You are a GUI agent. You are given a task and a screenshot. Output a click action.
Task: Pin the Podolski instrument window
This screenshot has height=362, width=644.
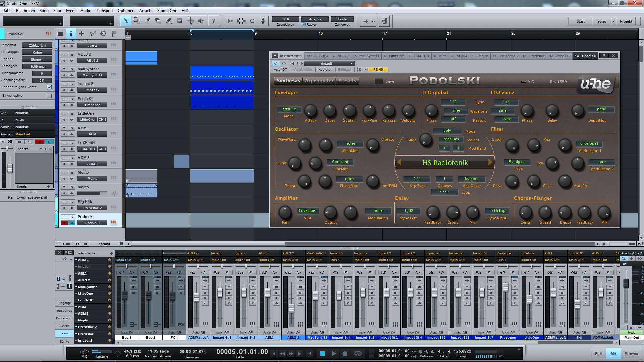pos(604,56)
